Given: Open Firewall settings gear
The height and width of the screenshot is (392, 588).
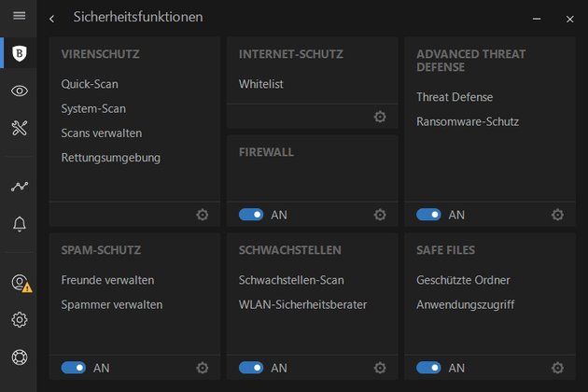Looking at the screenshot, I should (380, 215).
